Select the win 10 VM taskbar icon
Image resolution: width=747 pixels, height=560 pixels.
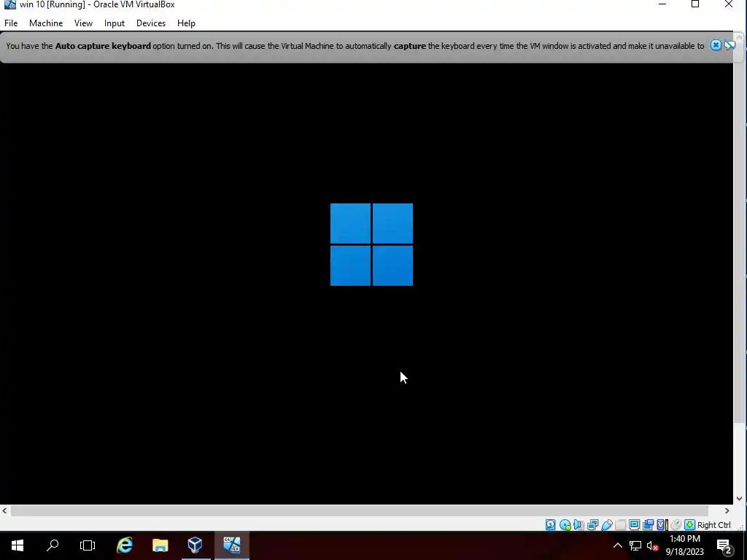coord(232,545)
